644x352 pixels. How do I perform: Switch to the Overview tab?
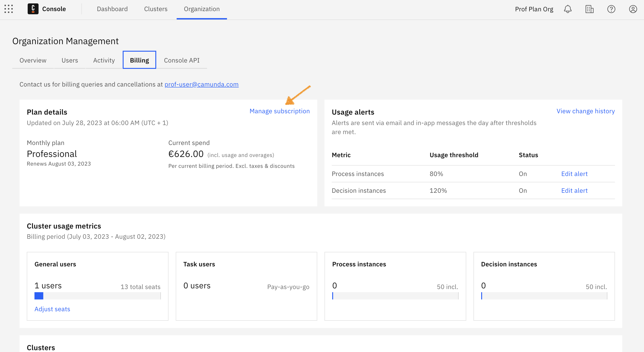pos(33,60)
